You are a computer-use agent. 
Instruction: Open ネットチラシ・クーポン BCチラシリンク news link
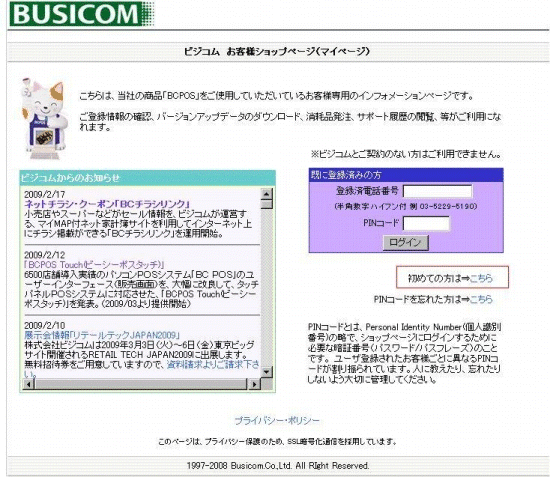107,204
